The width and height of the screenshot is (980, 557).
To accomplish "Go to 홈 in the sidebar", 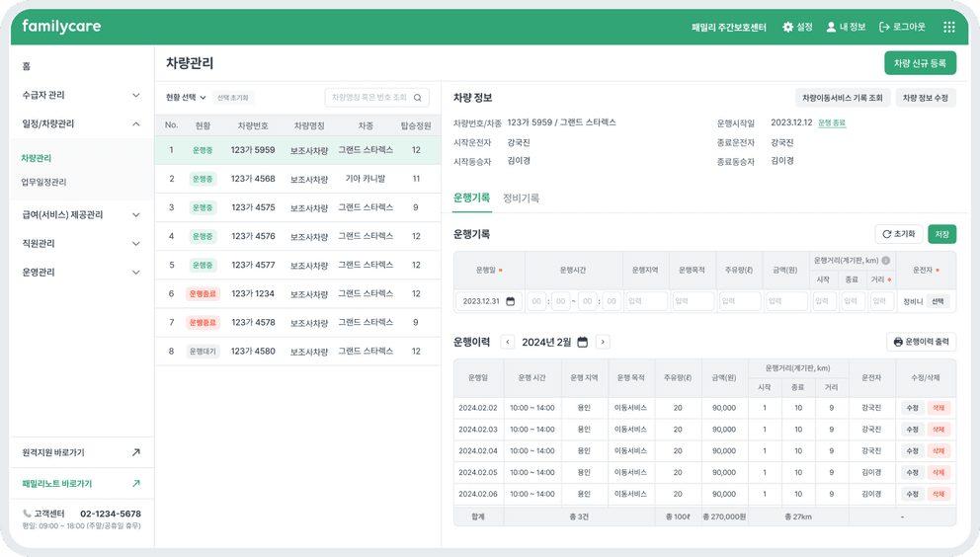I will [27, 66].
